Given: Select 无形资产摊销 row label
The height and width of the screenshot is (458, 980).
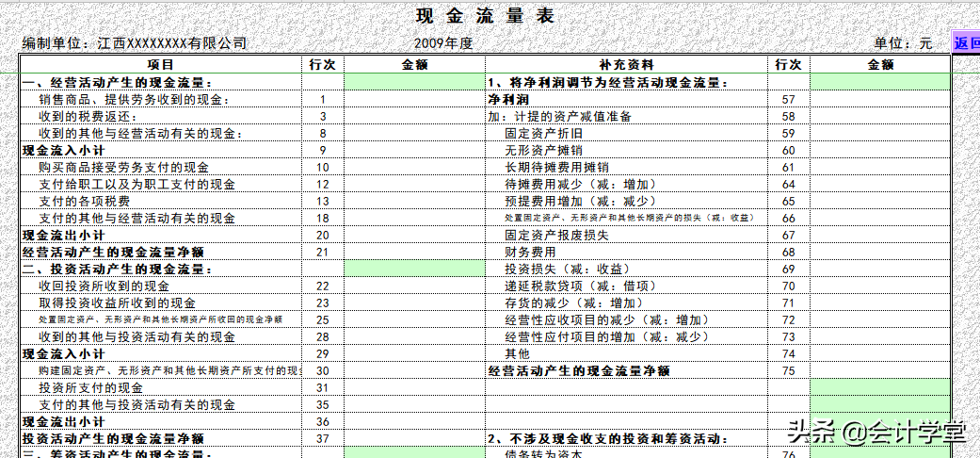Looking at the screenshot, I should (x=544, y=150).
